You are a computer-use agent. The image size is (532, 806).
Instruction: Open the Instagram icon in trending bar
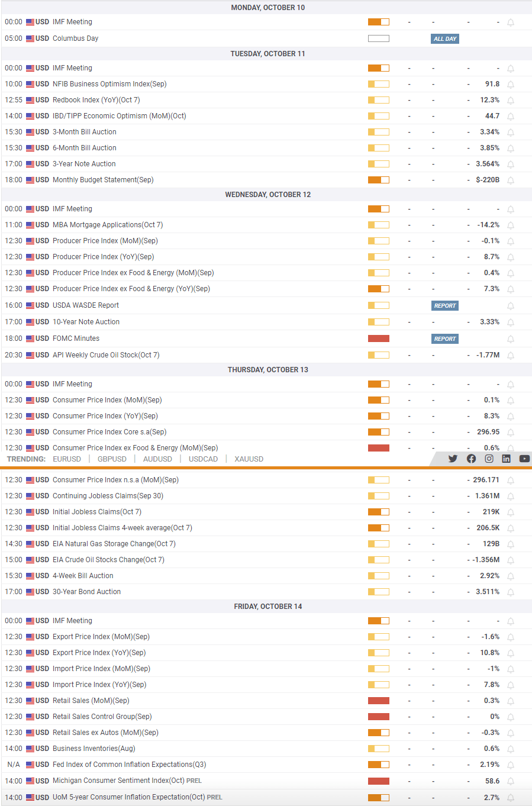point(489,459)
